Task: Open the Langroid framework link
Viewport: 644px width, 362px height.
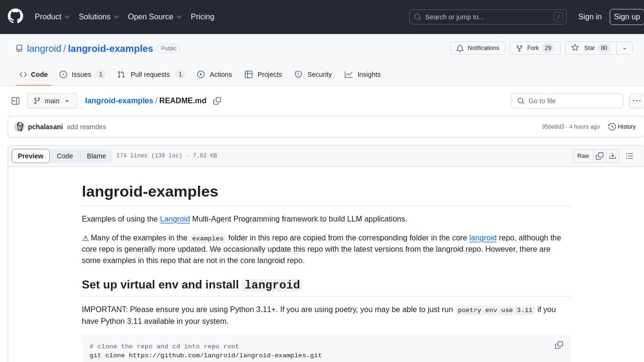Action: pos(175,219)
